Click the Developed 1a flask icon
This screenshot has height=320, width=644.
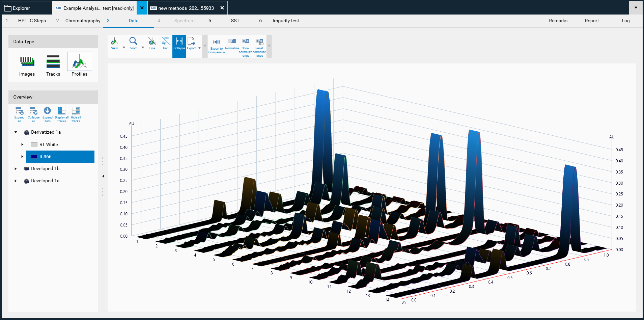coord(26,181)
